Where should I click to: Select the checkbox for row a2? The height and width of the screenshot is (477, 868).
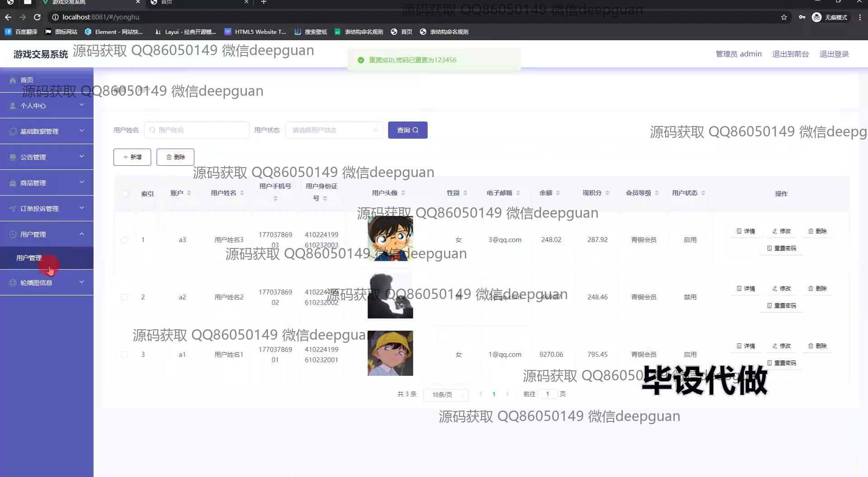[124, 297]
